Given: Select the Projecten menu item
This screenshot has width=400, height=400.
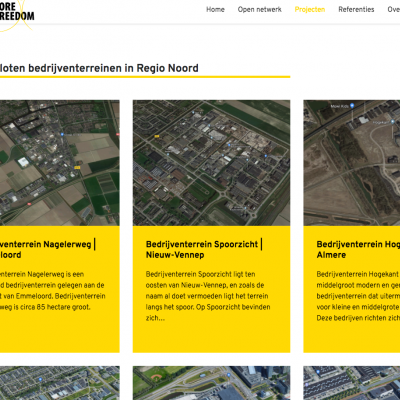Looking at the screenshot, I should pos(310,9).
